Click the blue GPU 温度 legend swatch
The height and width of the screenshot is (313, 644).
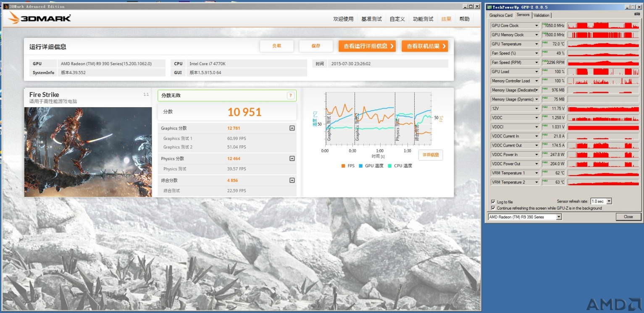(x=361, y=166)
